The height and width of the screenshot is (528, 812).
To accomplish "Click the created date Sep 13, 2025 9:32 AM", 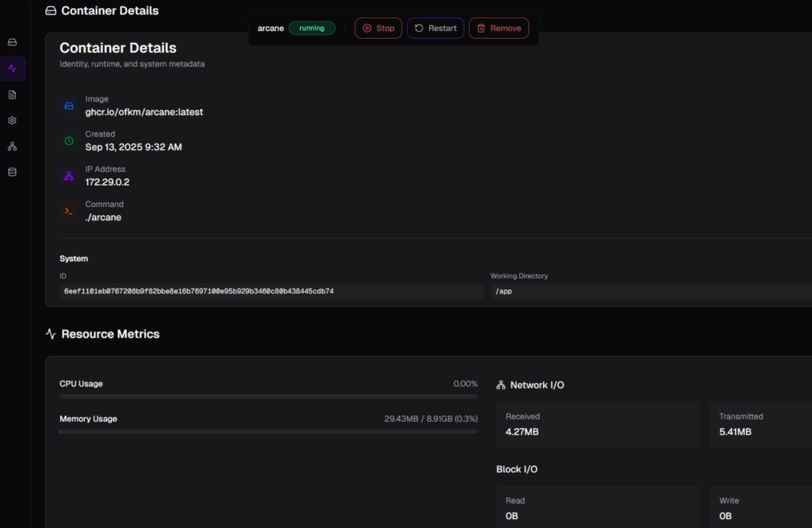I will tap(133, 147).
